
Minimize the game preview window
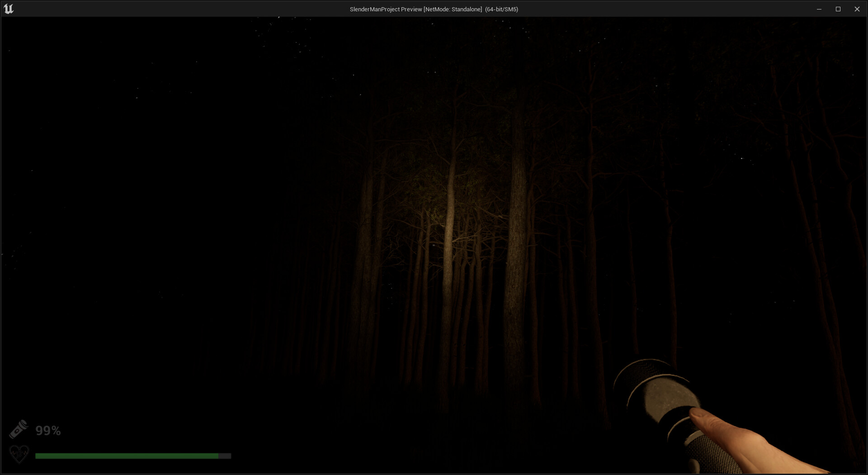point(819,9)
